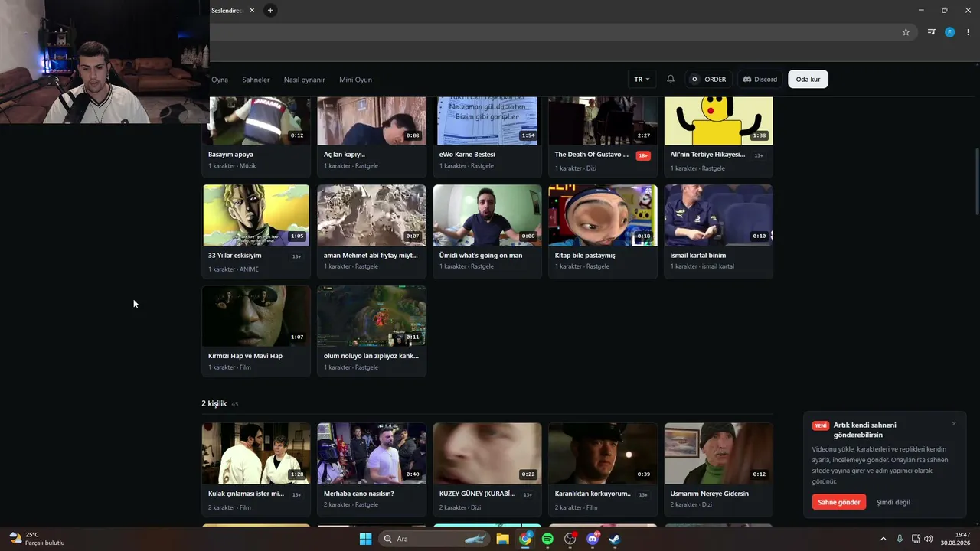980x551 pixels.
Task: Open the 'olum noluyo lan' game scene thumbnail
Action: tap(371, 316)
